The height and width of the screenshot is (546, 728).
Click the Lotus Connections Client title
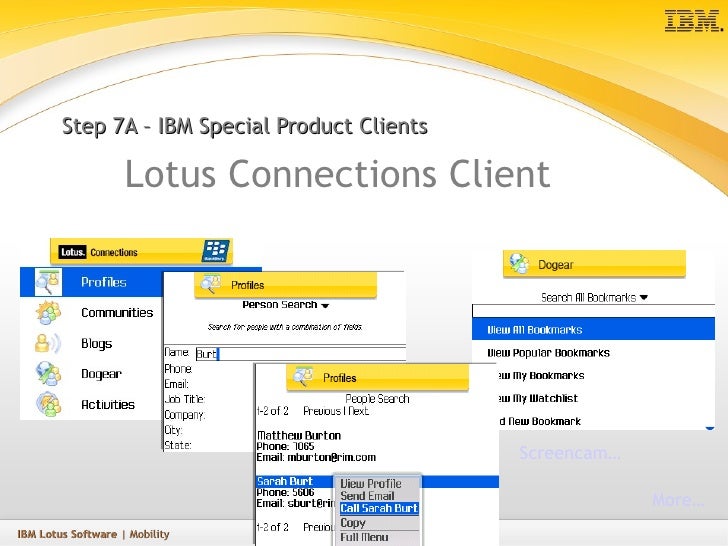(338, 174)
